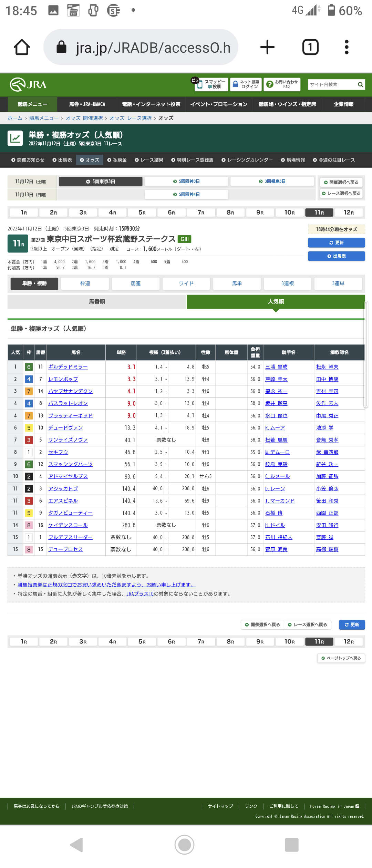The height and width of the screenshot is (868, 372).
Task: Select レース結果 in sub navigation
Action: [149, 160]
